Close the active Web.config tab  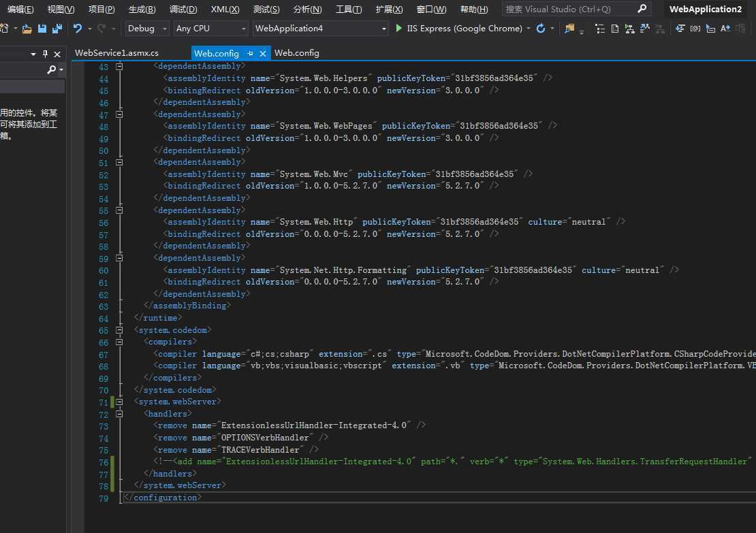pos(263,54)
